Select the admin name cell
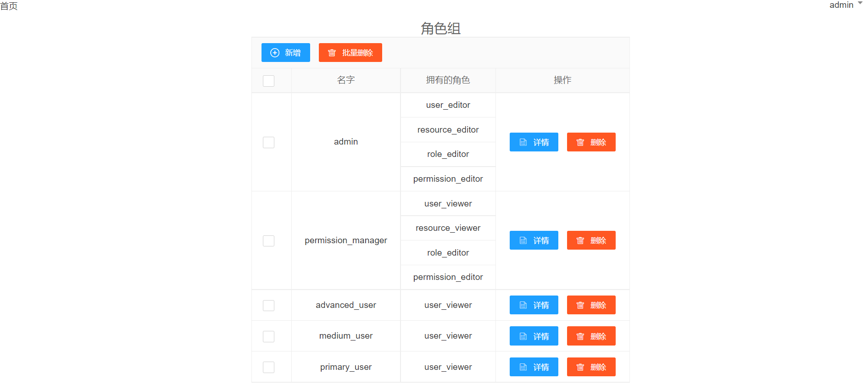Image resolution: width=868 pixels, height=385 pixels. 346,142
